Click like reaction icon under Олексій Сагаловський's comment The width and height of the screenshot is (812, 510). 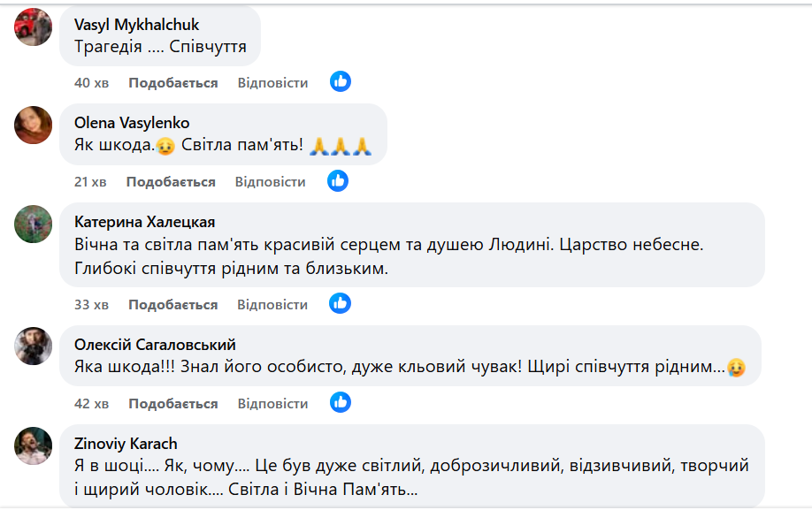pyautogui.click(x=341, y=403)
